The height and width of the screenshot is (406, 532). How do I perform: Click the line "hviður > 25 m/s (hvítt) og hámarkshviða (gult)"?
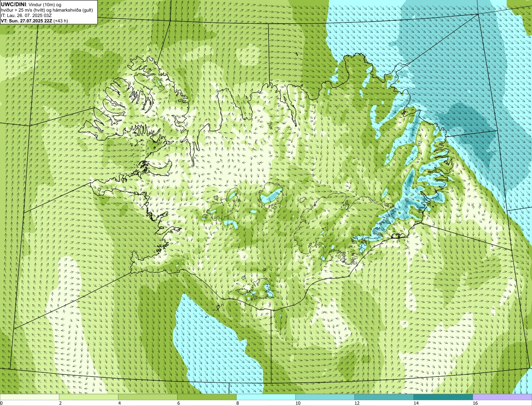(x=47, y=10)
